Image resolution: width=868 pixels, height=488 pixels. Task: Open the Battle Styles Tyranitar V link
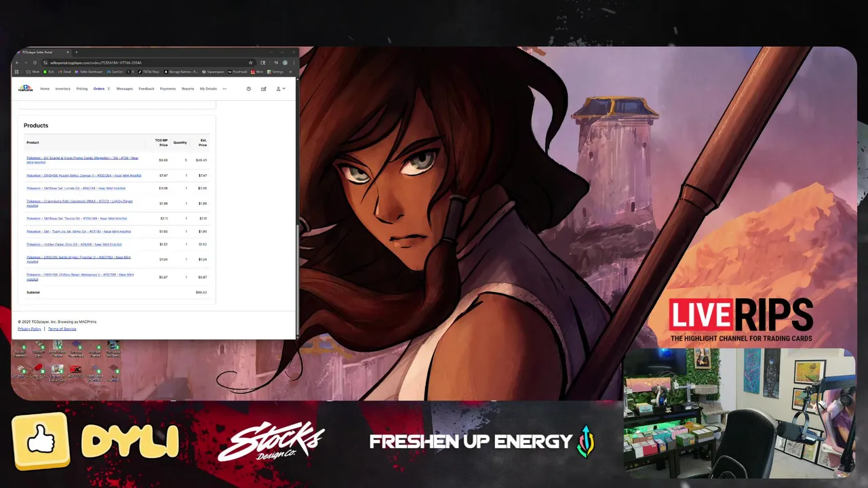[x=79, y=259]
